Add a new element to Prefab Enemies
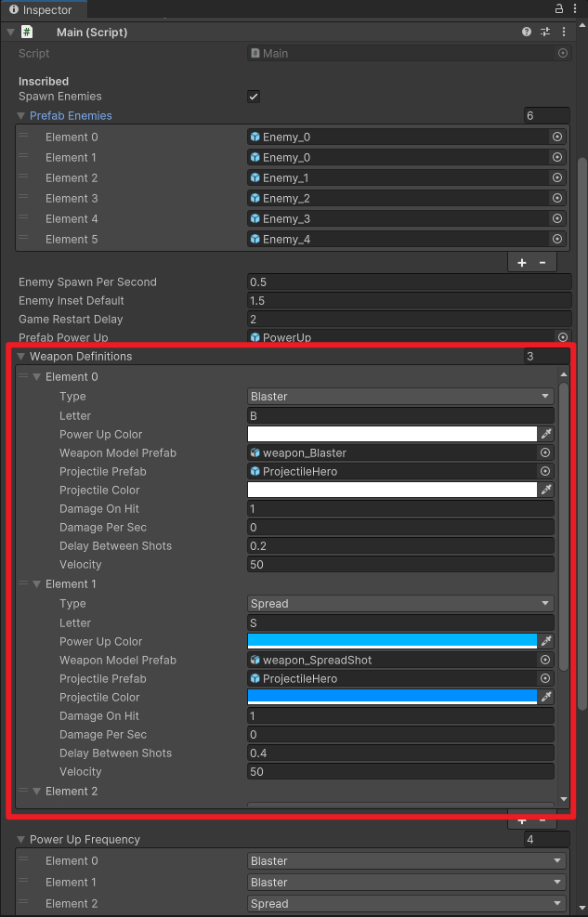Image resolution: width=588 pixels, height=917 pixels. coord(521,263)
